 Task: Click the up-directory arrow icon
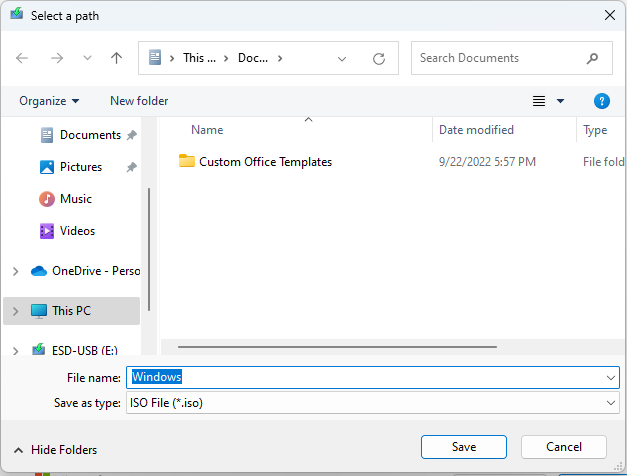tap(116, 58)
